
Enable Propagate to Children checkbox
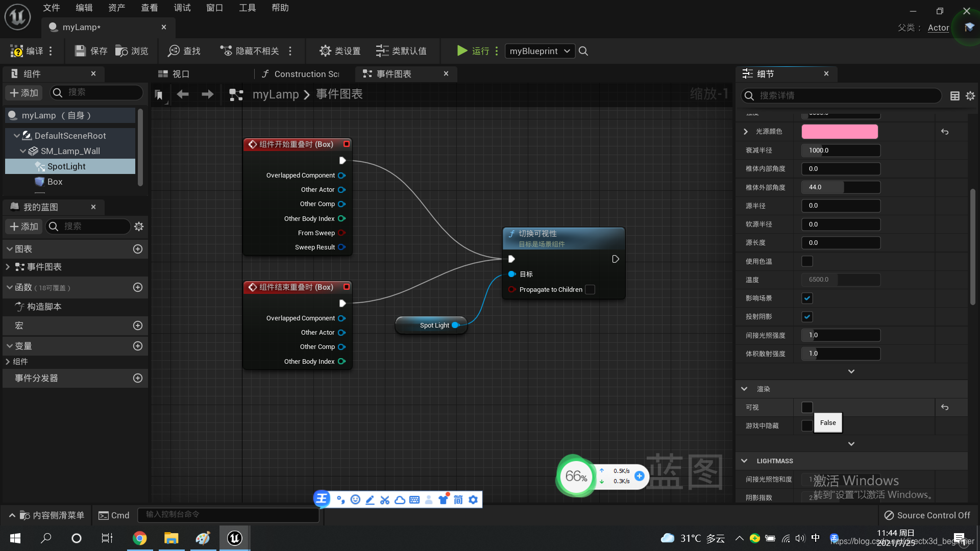(590, 289)
